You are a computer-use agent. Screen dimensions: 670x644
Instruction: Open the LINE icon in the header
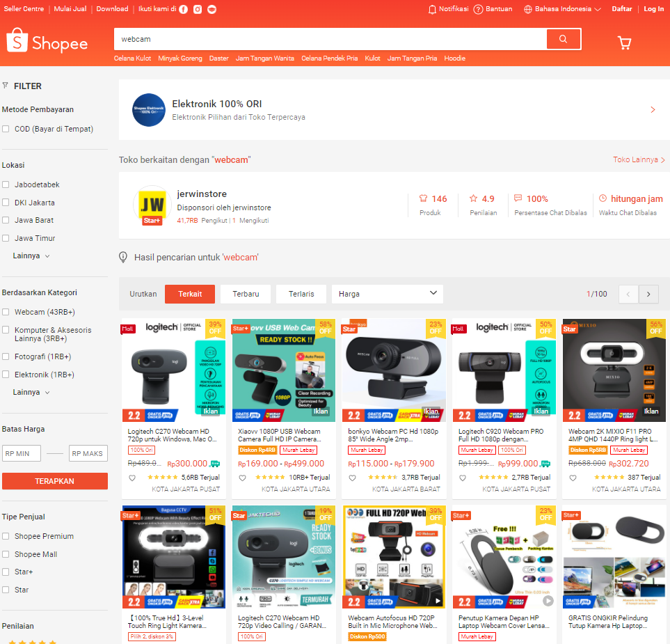point(212,10)
